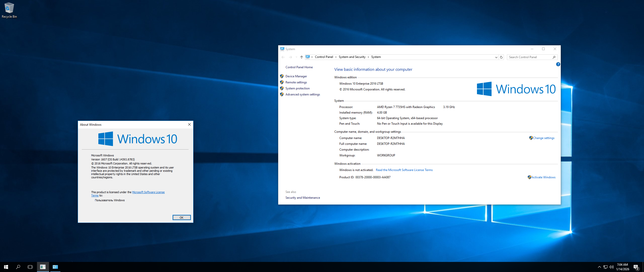
Task: Open Task View on taskbar
Action: click(x=30, y=267)
